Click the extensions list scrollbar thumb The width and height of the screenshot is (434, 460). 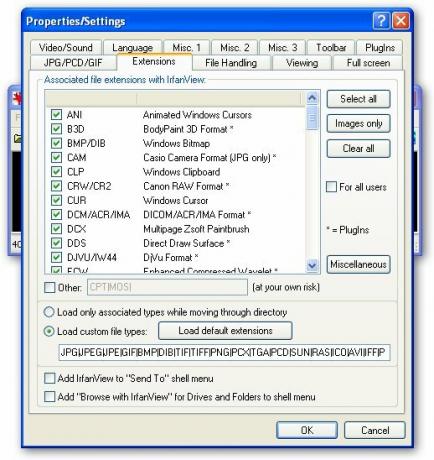pos(312,117)
